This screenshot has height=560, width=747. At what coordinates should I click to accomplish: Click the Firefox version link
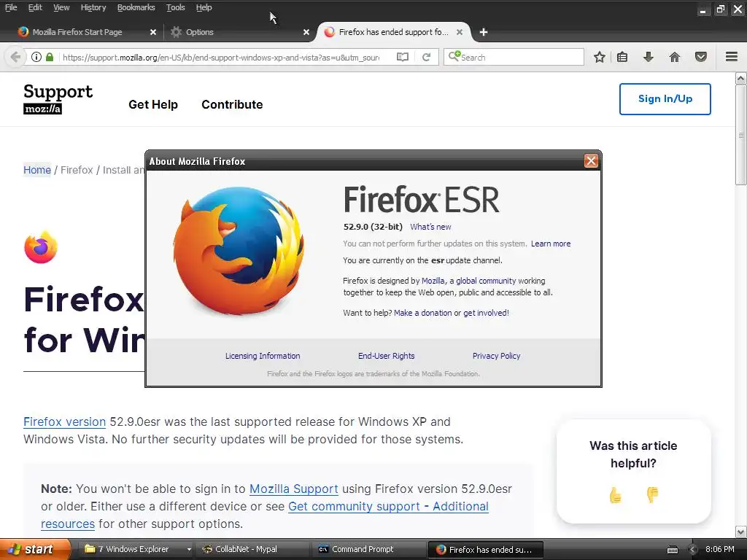(x=64, y=422)
